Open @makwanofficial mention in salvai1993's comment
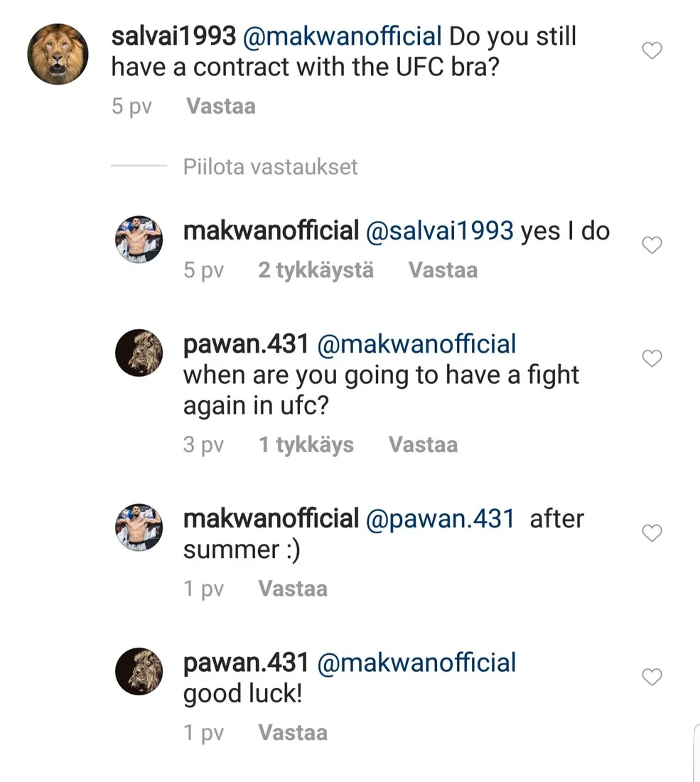The width and height of the screenshot is (700, 782). (343, 36)
